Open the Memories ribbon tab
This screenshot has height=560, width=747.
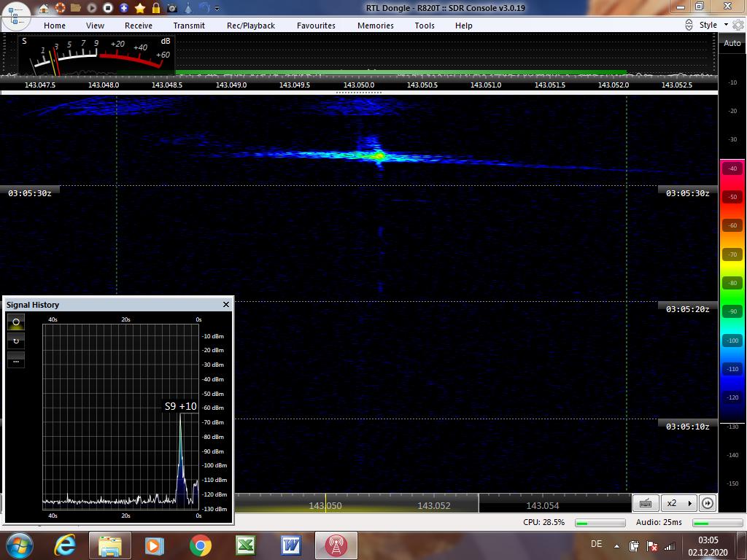tap(376, 26)
